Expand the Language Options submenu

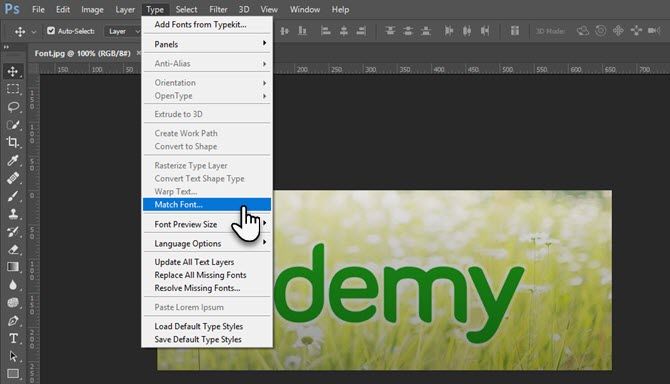tap(207, 243)
